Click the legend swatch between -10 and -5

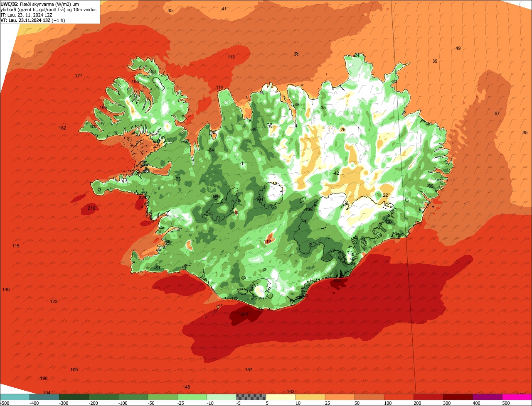pos(221,397)
